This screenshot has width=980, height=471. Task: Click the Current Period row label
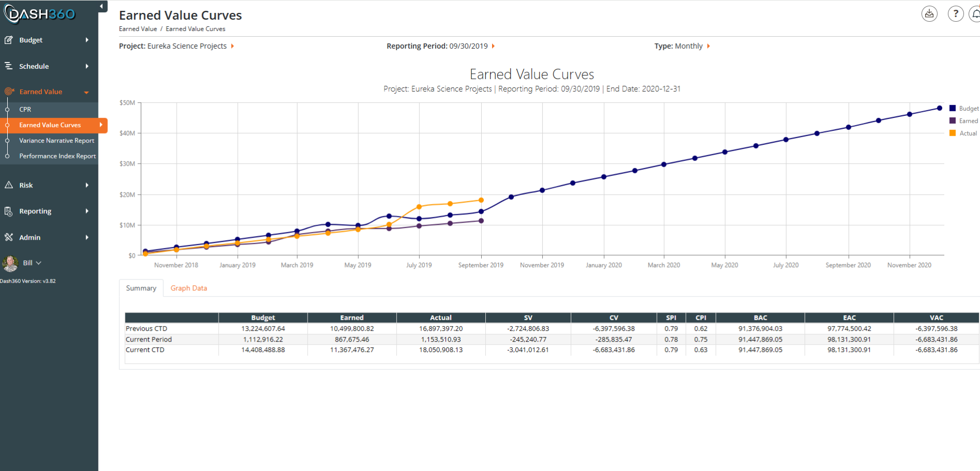(149, 340)
